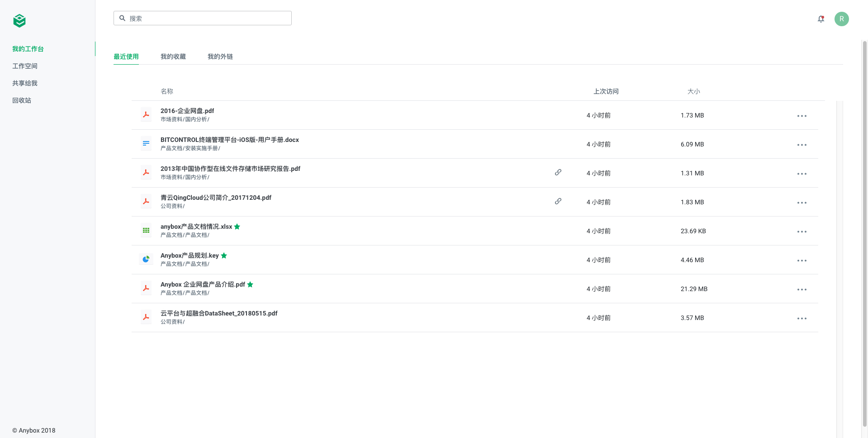
Task: Open more options for BITCONTROL docx file
Action: [x=802, y=145]
